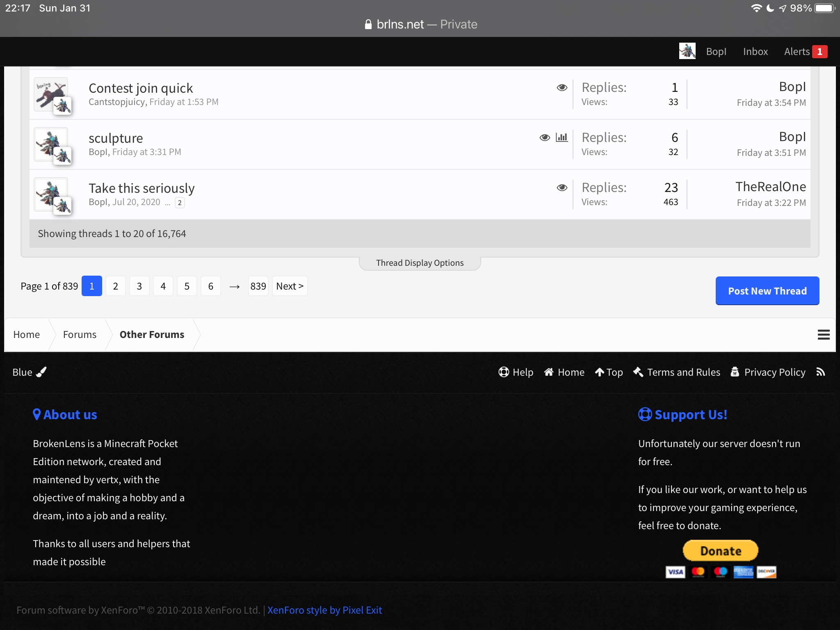The image size is (840, 630).
Task: Click the About us heading
Action: pos(65,415)
